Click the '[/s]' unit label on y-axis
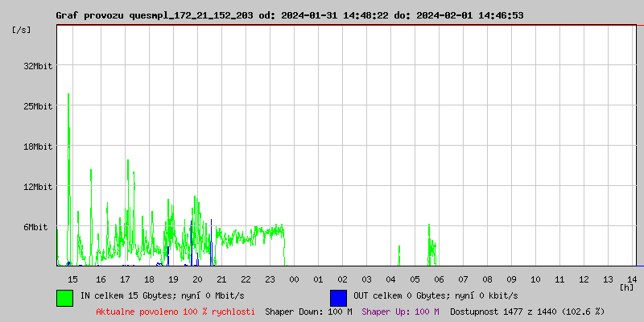 pyautogui.click(x=23, y=30)
